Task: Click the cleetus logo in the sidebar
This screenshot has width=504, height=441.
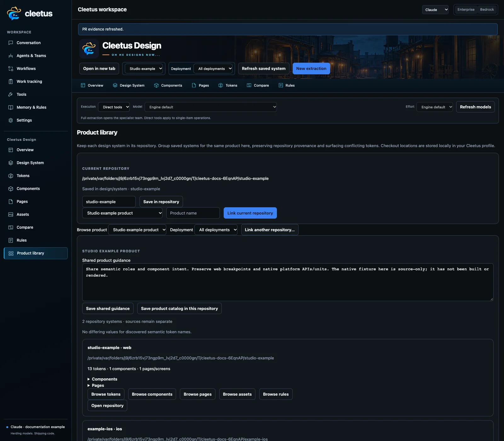Action: coord(30,14)
